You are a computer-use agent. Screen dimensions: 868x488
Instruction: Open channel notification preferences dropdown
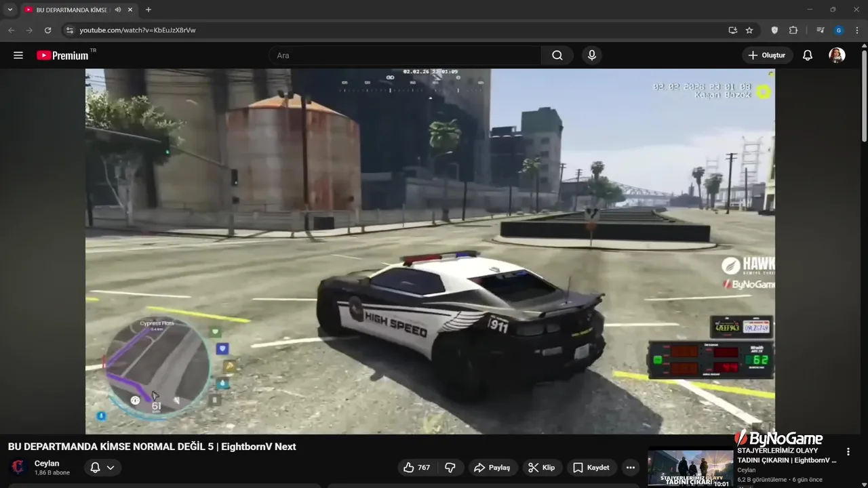point(102,468)
